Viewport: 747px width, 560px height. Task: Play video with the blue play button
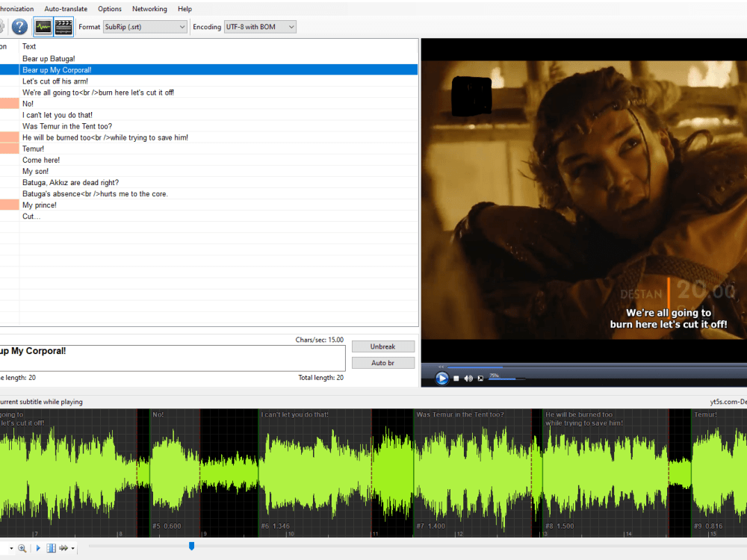tap(441, 378)
